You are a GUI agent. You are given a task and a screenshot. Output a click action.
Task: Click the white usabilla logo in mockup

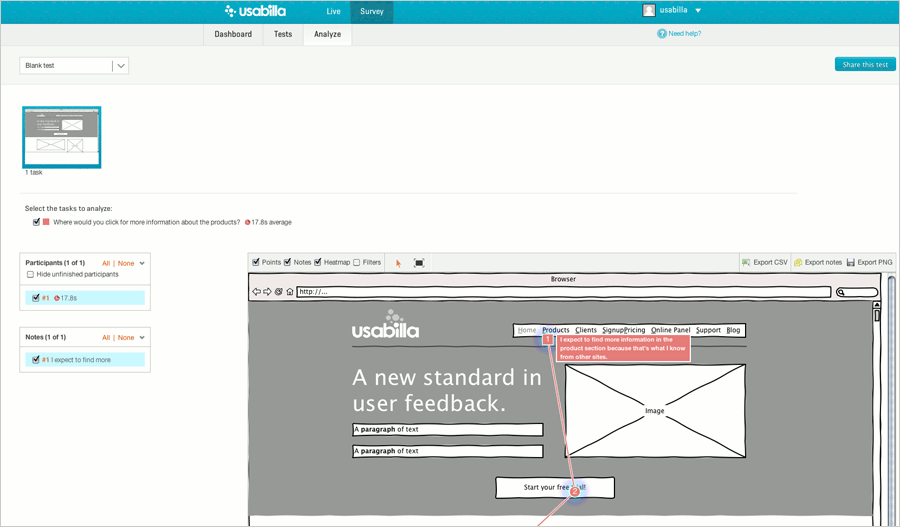385,325
